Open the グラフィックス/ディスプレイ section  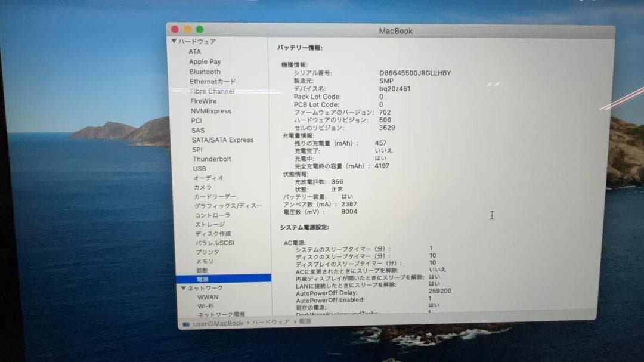(x=216, y=206)
